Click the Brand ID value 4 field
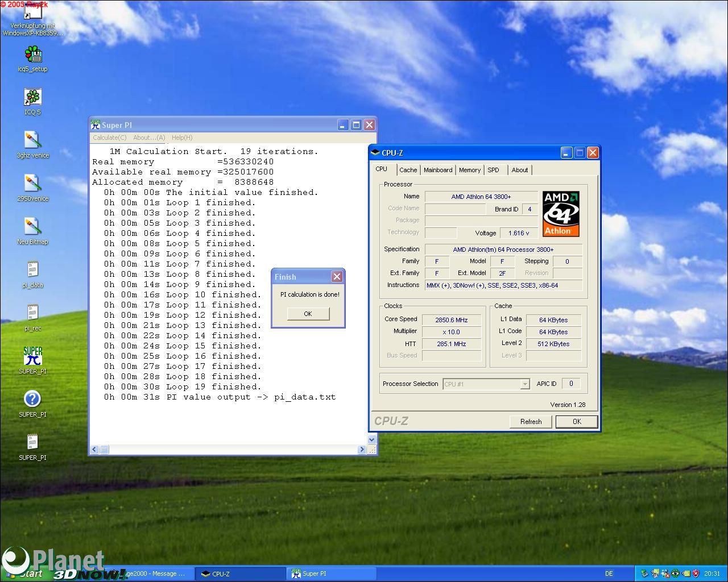The image size is (728, 582). pyautogui.click(x=530, y=209)
